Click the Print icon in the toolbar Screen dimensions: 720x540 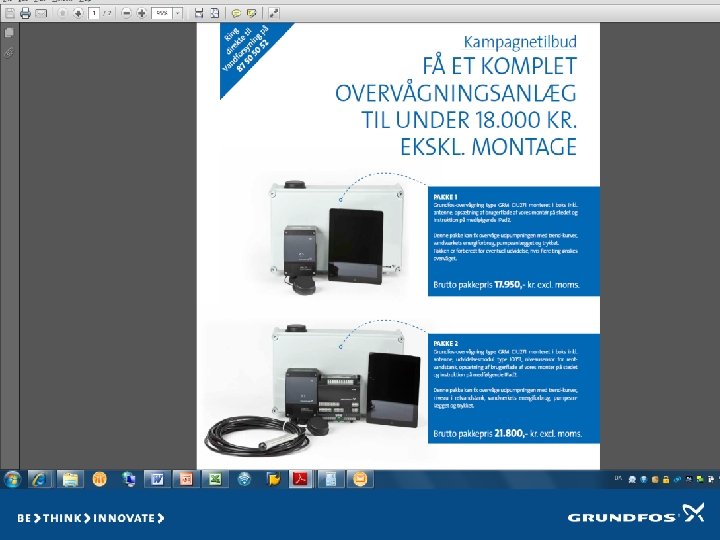[x=25, y=13]
